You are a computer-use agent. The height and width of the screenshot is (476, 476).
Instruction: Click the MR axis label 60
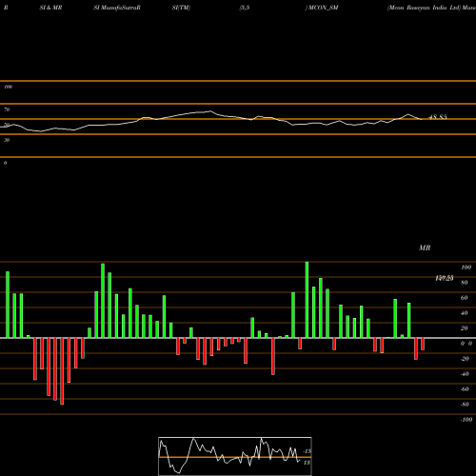click(x=465, y=298)
